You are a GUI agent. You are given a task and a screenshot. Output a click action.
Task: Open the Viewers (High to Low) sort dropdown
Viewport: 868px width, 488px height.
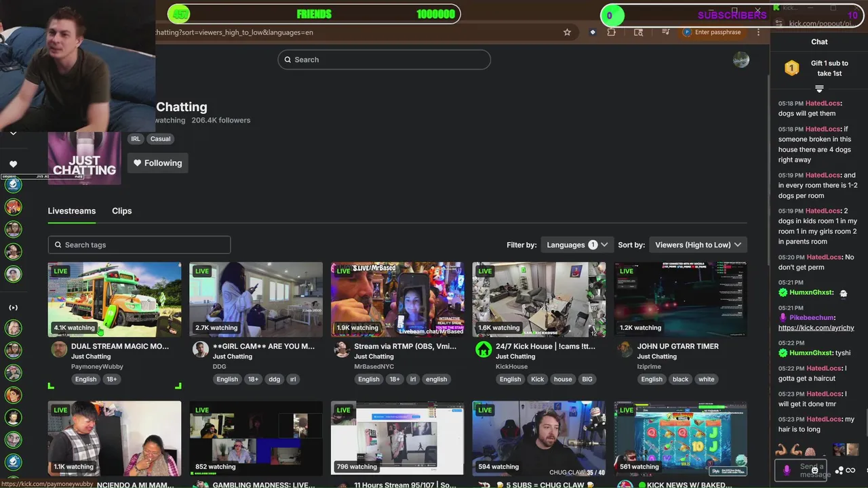[x=698, y=245]
